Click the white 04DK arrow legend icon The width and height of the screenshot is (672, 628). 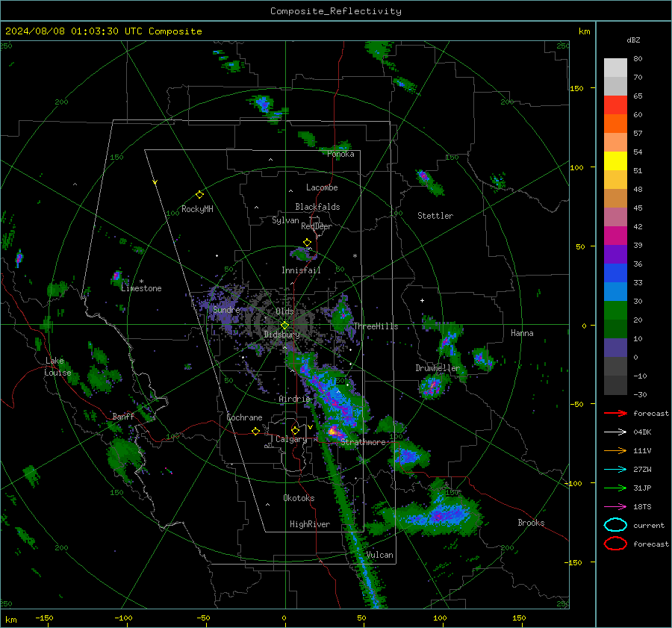615,432
